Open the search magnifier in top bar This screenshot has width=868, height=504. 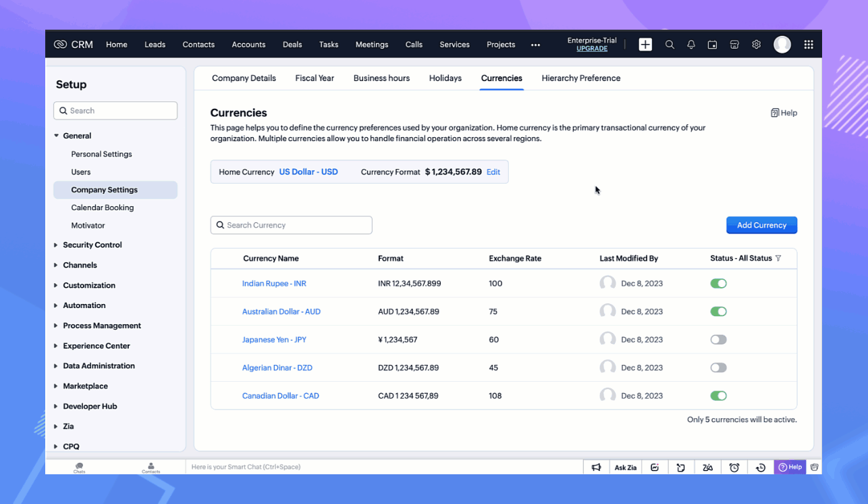670,45
